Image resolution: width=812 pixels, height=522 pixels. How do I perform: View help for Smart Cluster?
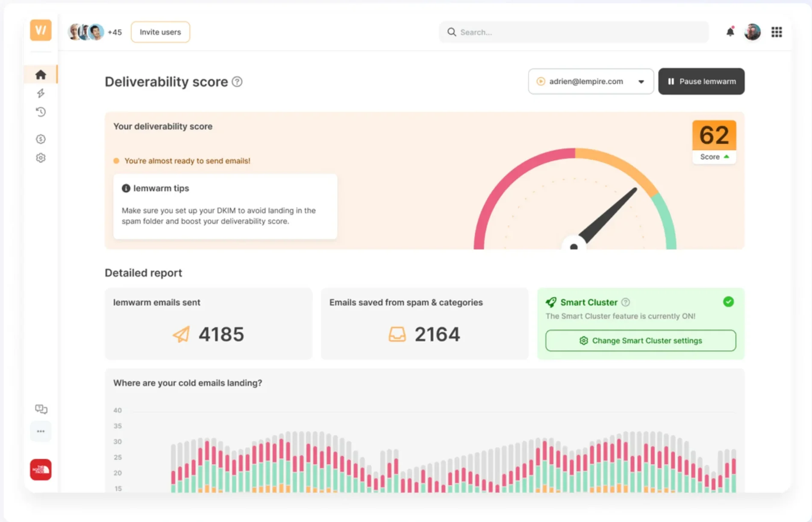pos(625,302)
